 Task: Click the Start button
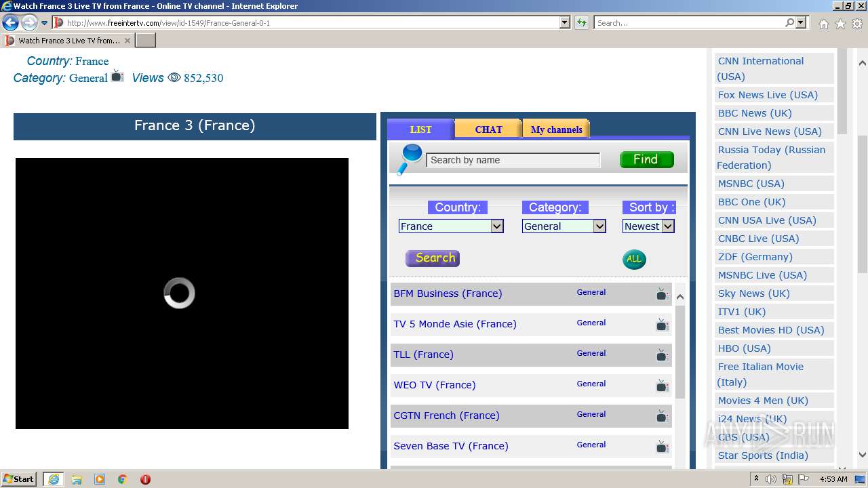click(x=19, y=479)
